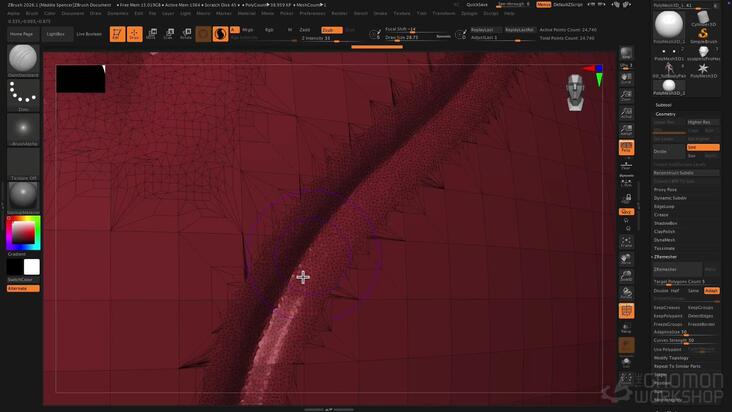Expand the Subtool subpalette
Viewport: 732px width, 412px height.
pos(663,105)
